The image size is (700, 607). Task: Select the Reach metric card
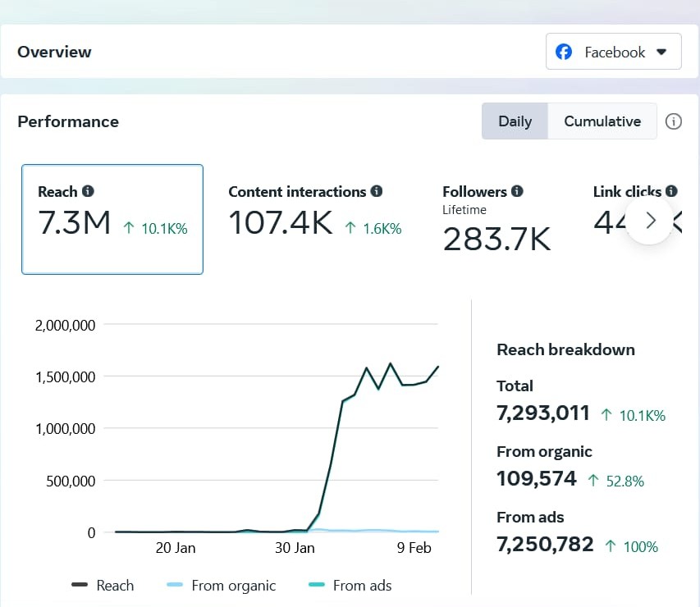(x=112, y=219)
